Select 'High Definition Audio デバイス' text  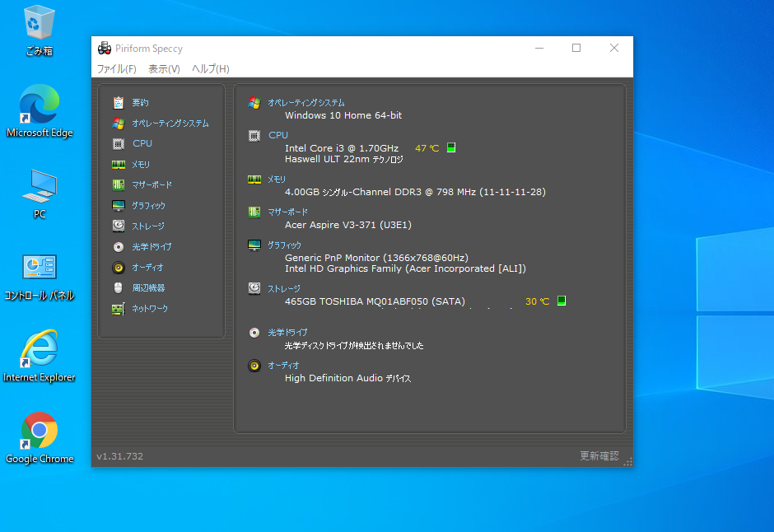tap(348, 379)
